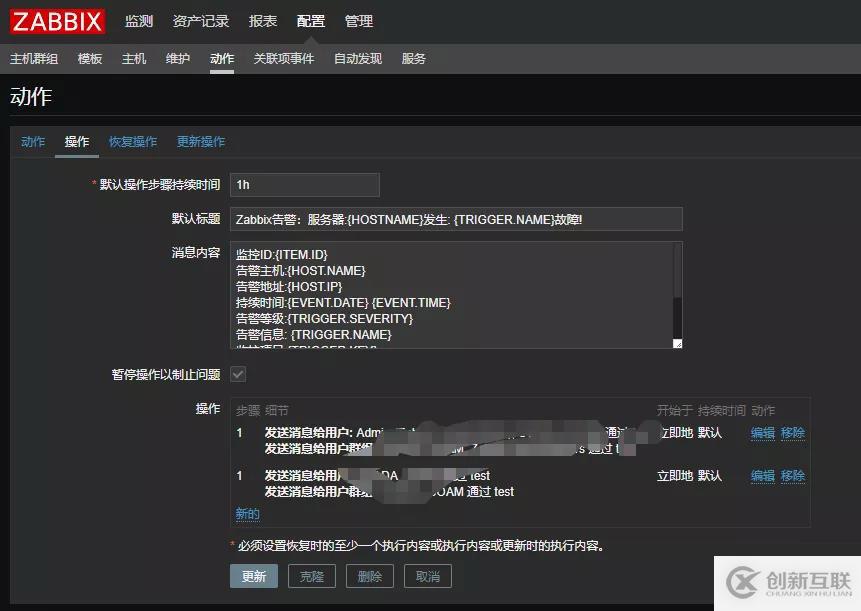Switch to the 恢复操作 tab
Image resolution: width=861 pixels, height=611 pixels.
pos(133,141)
